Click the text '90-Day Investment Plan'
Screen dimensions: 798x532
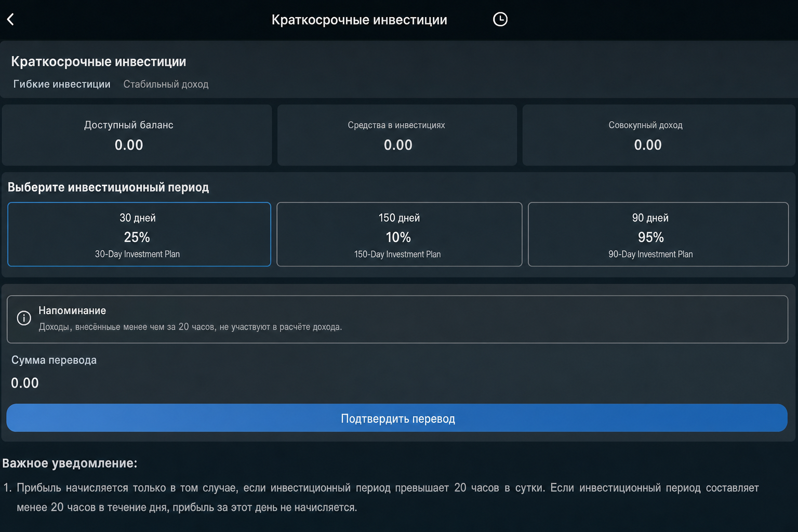coord(650,254)
